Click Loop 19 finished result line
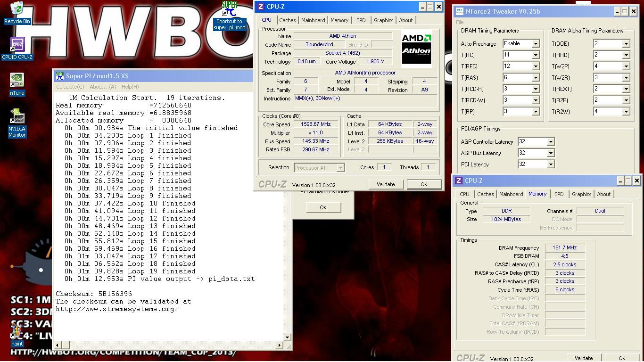This screenshot has width=644, height=362. [130, 271]
